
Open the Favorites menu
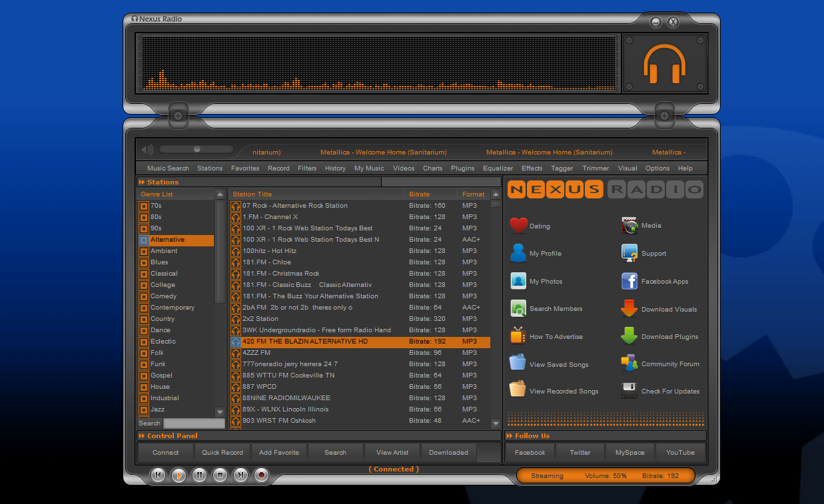coord(245,168)
